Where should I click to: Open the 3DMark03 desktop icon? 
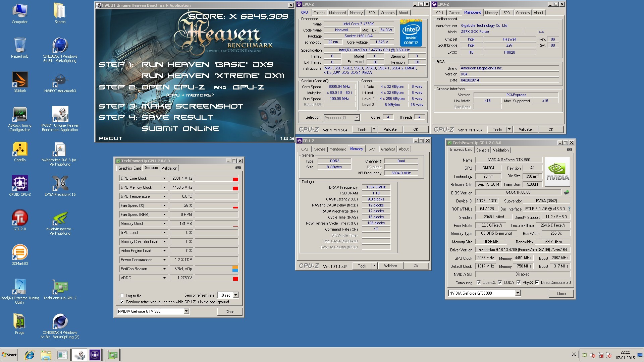(x=20, y=255)
